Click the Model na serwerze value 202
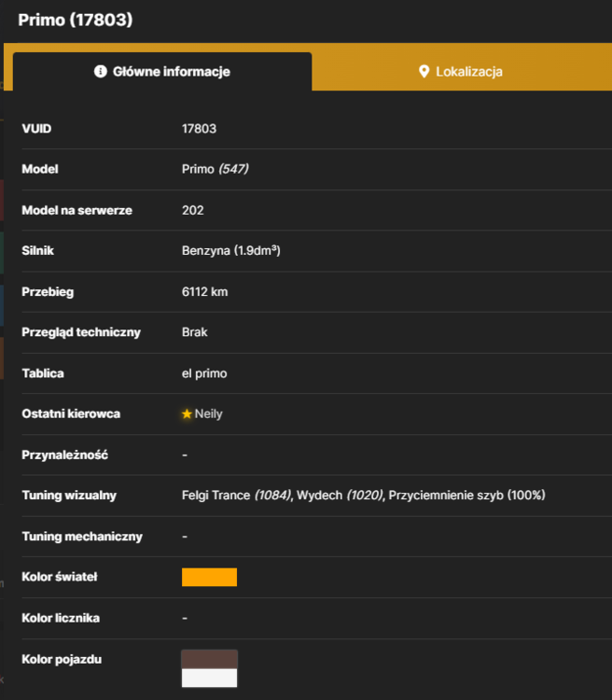This screenshot has width=612, height=700. 193,210
